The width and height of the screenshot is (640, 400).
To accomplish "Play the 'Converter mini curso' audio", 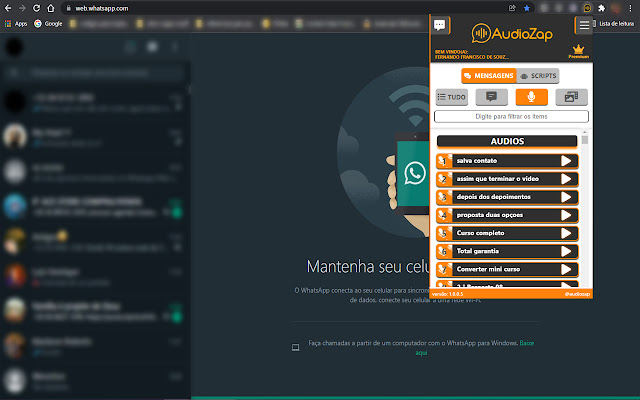I will 566,269.
